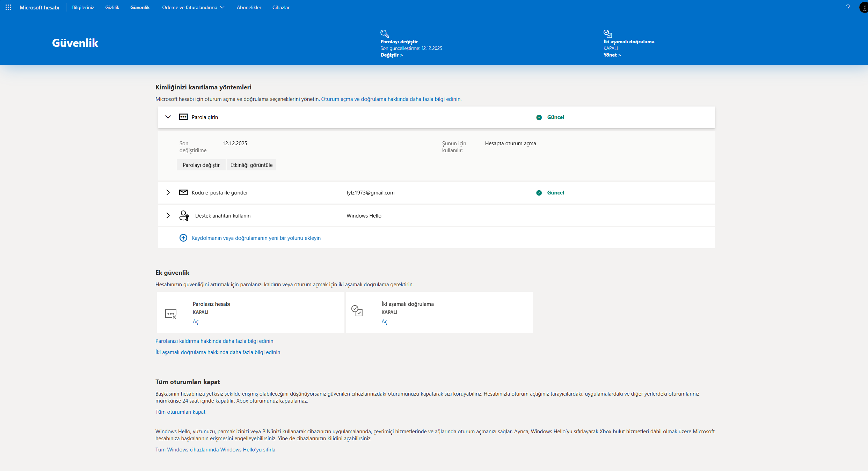Click the Parolasız hesabı card title
This screenshot has width=868, height=471.
[x=211, y=304]
